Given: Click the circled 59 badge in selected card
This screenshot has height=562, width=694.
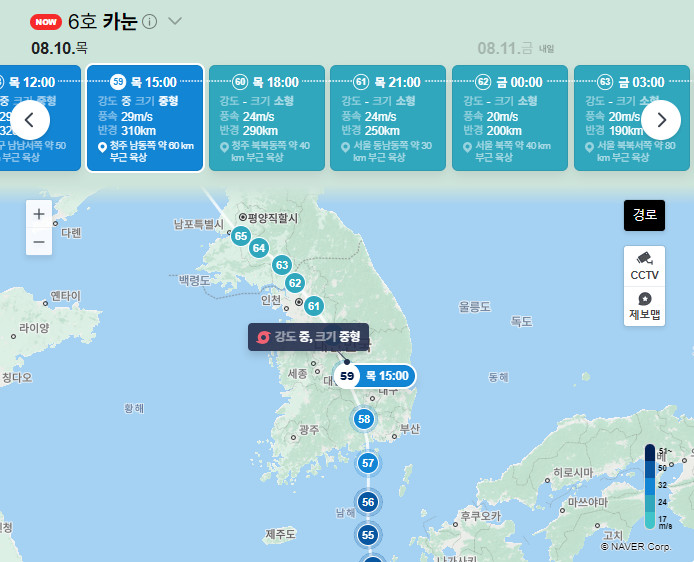Looking at the screenshot, I should click(x=118, y=82).
